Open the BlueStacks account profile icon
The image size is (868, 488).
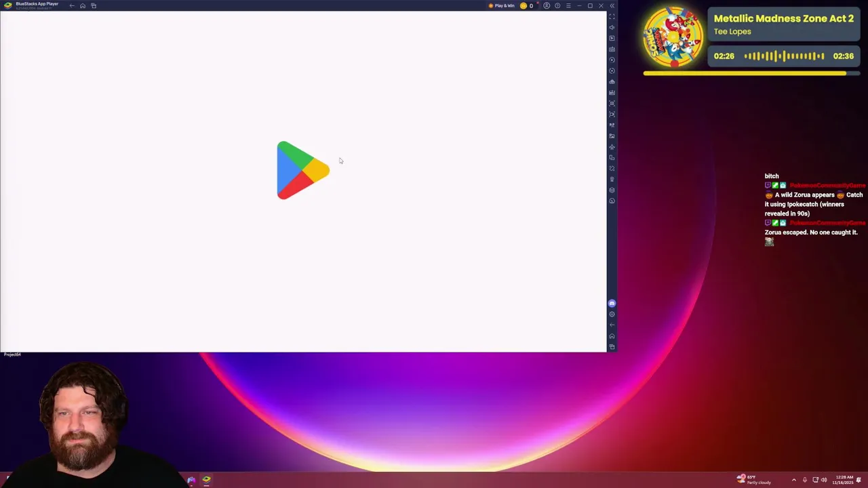[x=547, y=5]
